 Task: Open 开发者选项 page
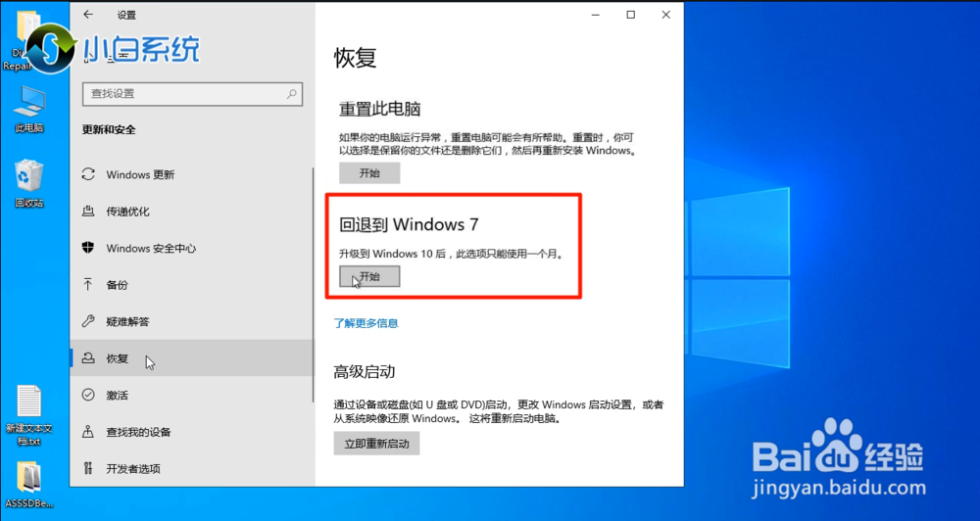pyautogui.click(x=191, y=468)
